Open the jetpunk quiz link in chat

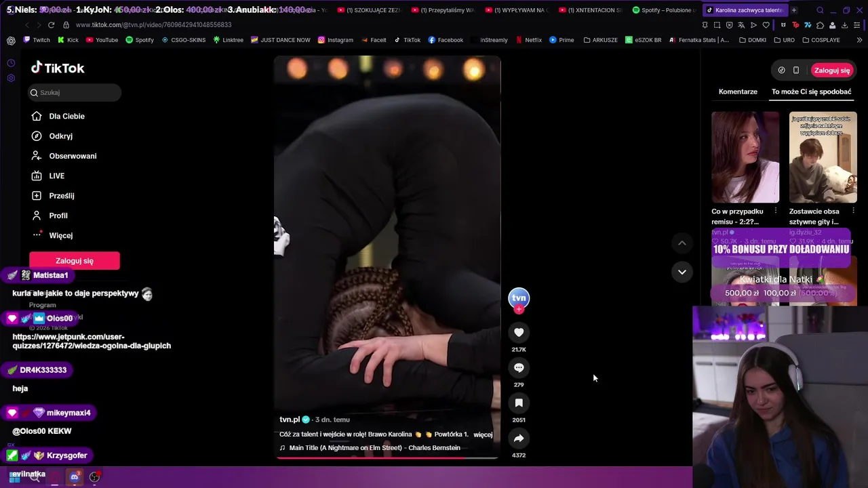pos(92,341)
